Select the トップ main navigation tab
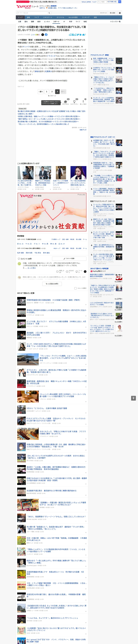 point(20,17)
